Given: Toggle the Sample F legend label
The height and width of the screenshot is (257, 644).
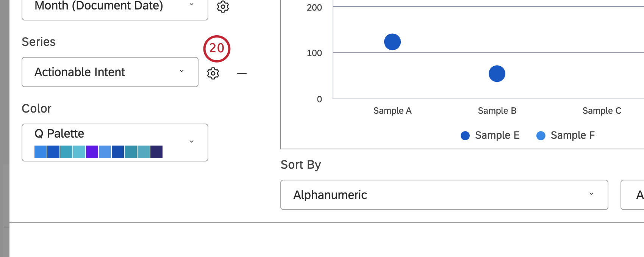Looking at the screenshot, I should pos(572,135).
